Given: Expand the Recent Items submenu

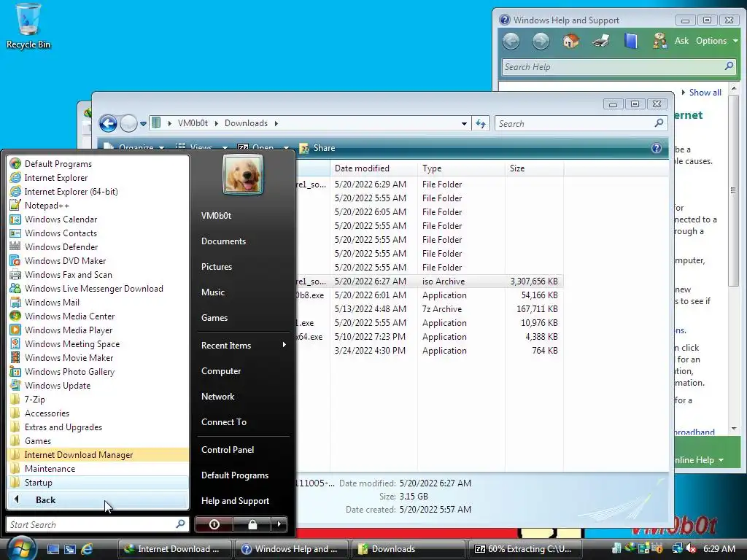Looking at the screenshot, I should tap(243, 345).
